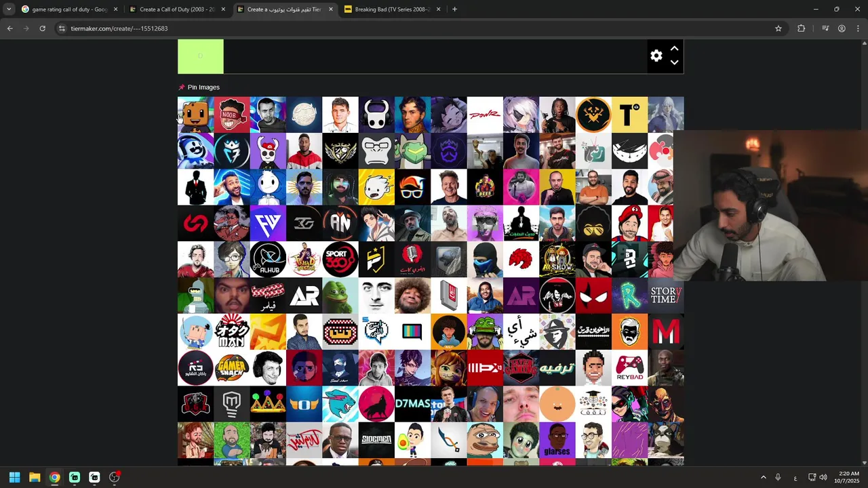Viewport: 868px width, 488px height.
Task: Show hidden system tray icons
Action: [763, 477]
